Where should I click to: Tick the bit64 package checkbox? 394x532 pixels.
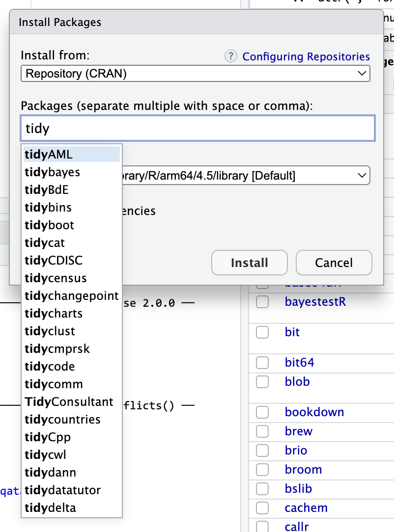tap(262, 363)
